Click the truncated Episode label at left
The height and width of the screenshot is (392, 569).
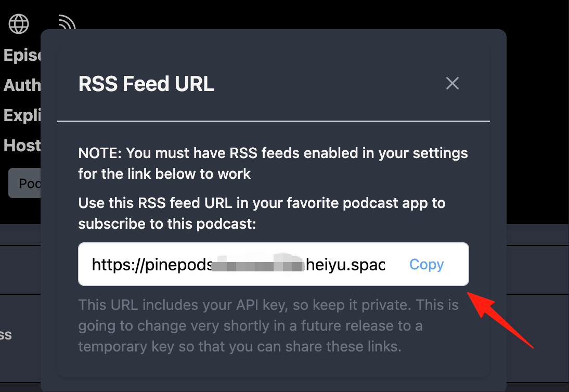22,56
